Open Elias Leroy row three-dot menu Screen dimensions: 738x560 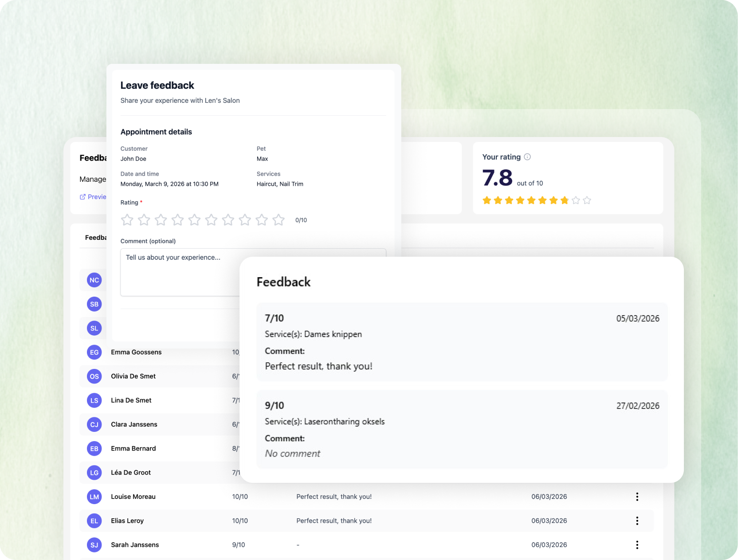click(637, 521)
